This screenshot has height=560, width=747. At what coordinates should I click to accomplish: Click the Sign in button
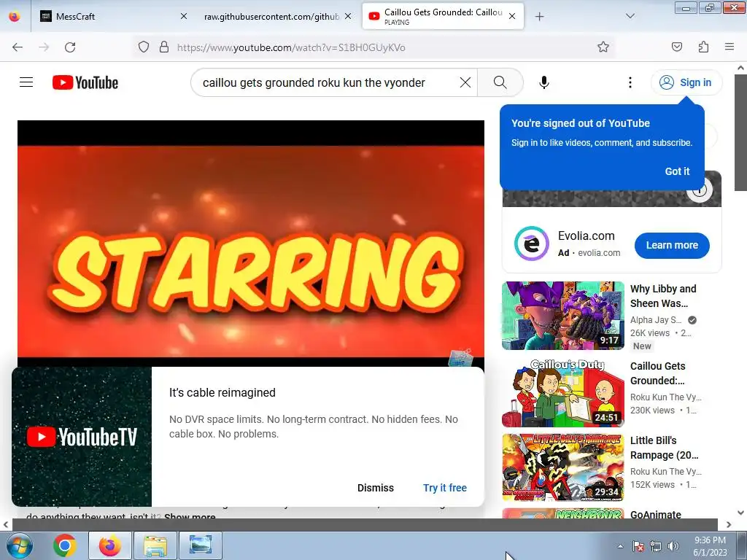tap(686, 82)
